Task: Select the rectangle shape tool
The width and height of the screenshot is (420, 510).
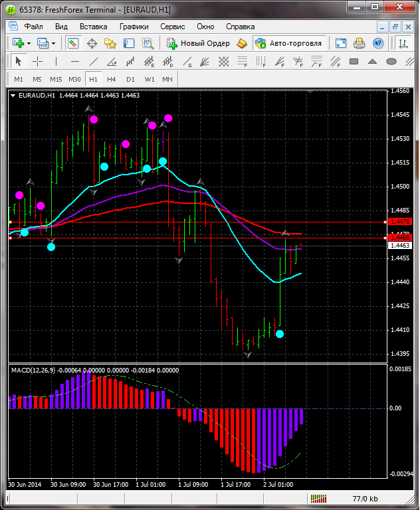Action: 354,61
